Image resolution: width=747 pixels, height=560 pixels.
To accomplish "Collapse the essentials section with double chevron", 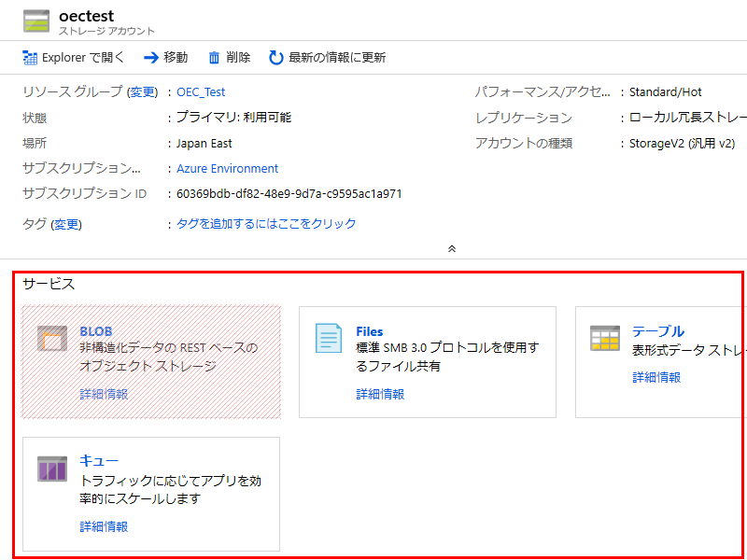I will (x=452, y=248).
